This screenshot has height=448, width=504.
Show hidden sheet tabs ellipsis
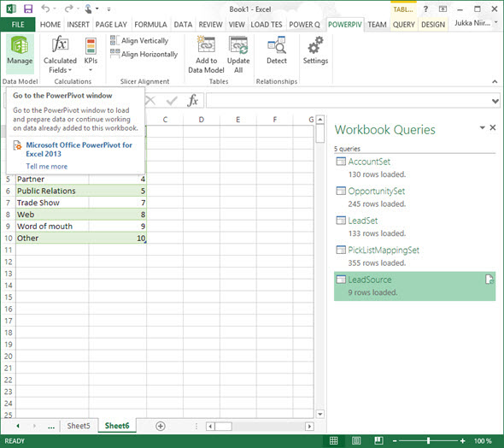point(50,427)
